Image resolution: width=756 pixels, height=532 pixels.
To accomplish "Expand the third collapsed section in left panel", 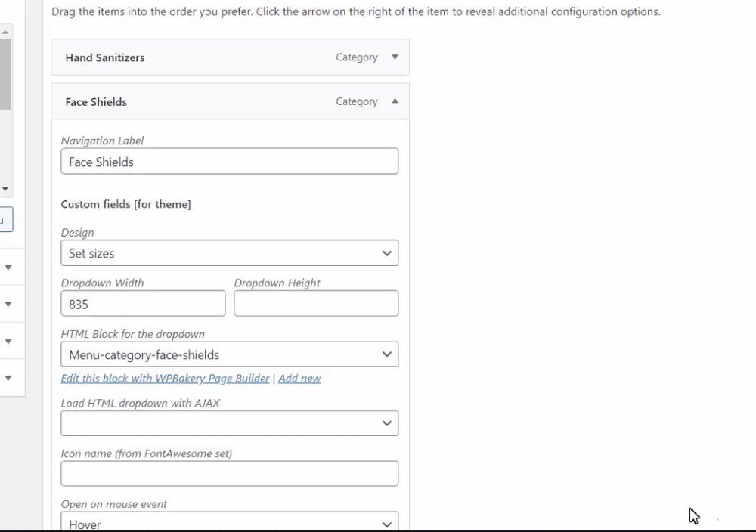I will [x=8, y=342].
